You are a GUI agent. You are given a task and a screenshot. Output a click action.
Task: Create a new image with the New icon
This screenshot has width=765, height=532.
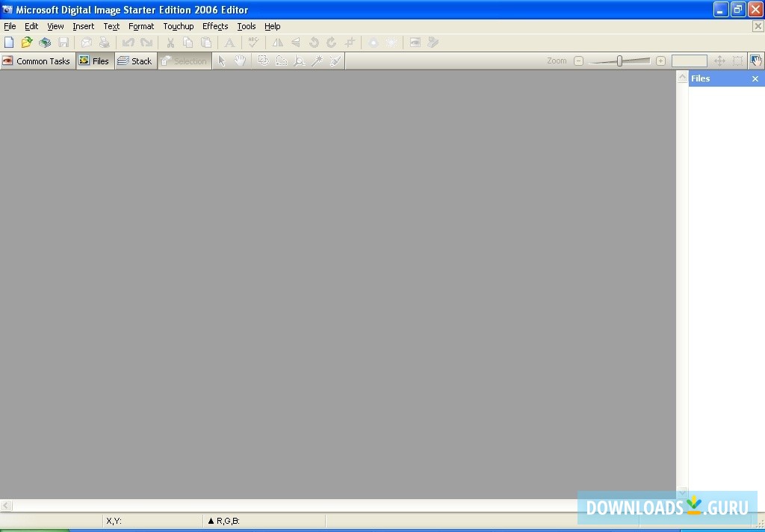(x=9, y=43)
